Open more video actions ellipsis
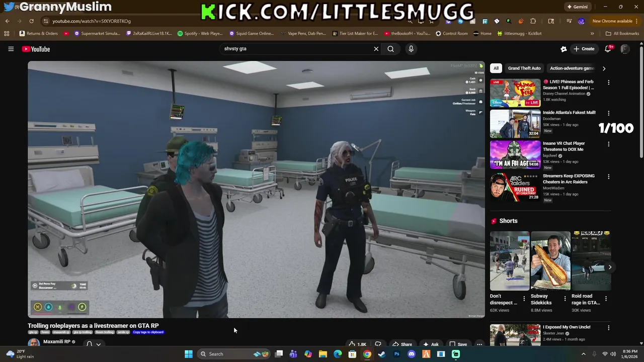 click(x=479, y=344)
